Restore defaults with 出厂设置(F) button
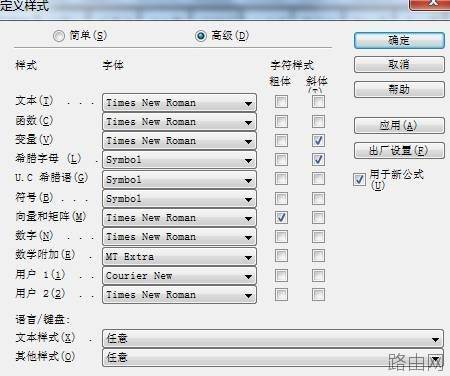This screenshot has height=376, width=450. tap(399, 151)
